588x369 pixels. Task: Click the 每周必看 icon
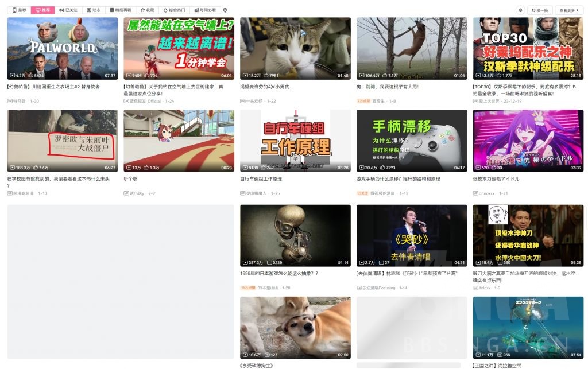(x=195, y=10)
